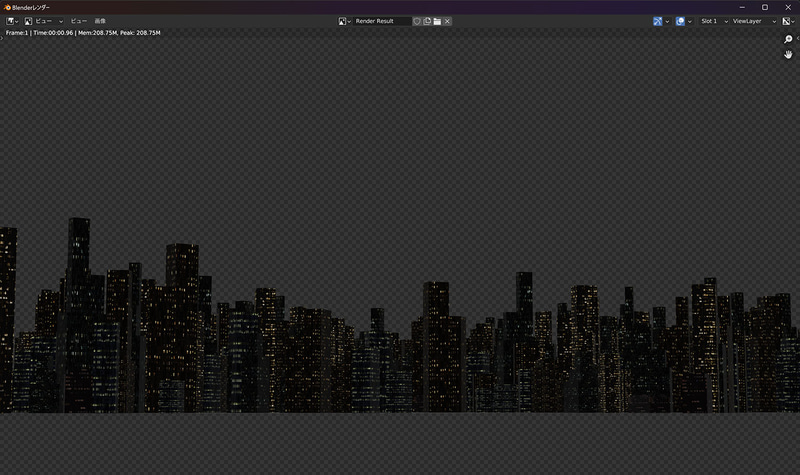Browse images with the linked image icon
Image resolution: width=800 pixels, height=475 pixels.
[x=344, y=21]
